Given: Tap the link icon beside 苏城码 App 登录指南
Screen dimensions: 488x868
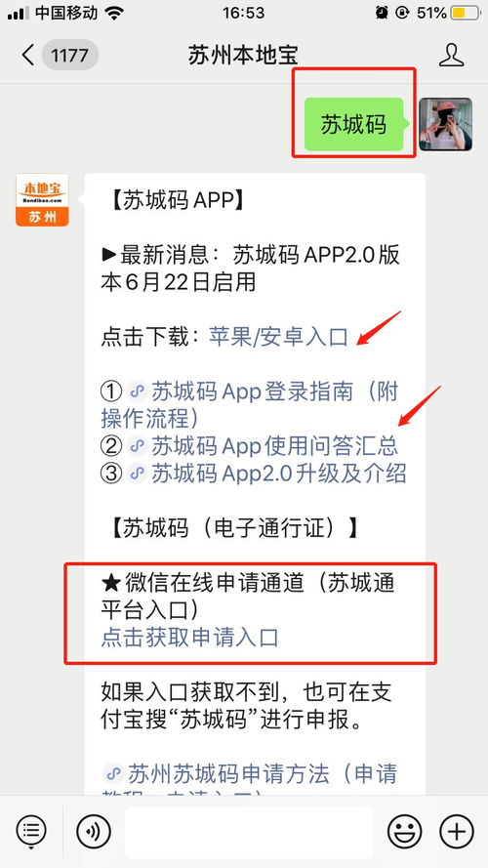Looking at the screenshot, I should 136,392.
